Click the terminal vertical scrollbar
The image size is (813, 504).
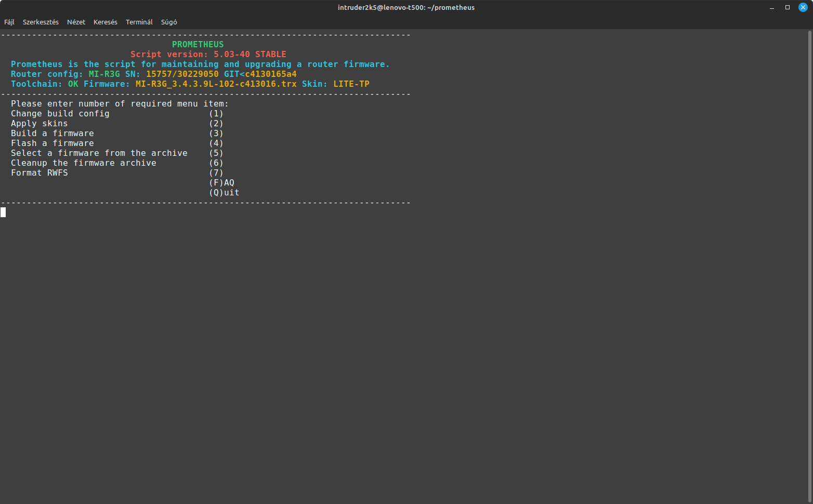coord(810,266)
